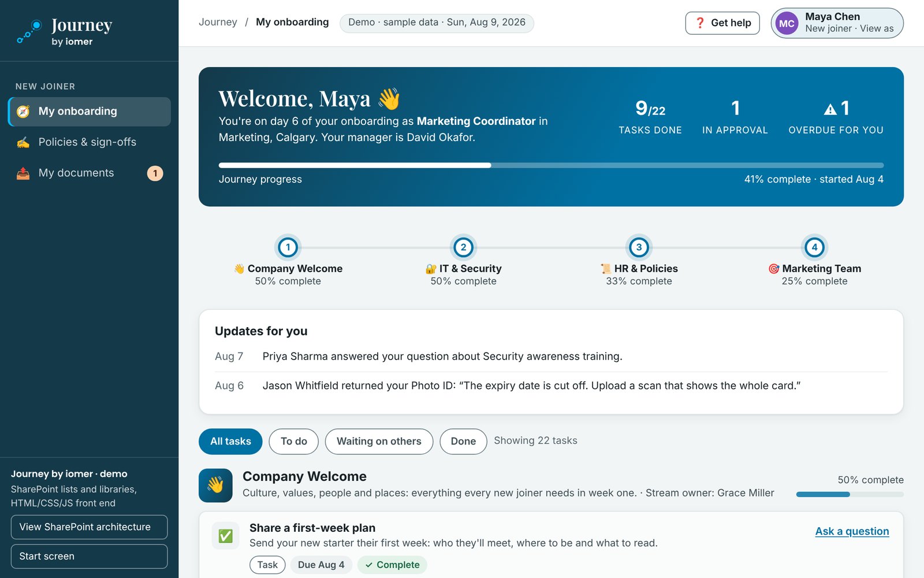Viewport: 924px width, 578px height.
Task: Click the green check icon on Share a first-week plan
Action: pyautogui.click(x=225, y=536)
